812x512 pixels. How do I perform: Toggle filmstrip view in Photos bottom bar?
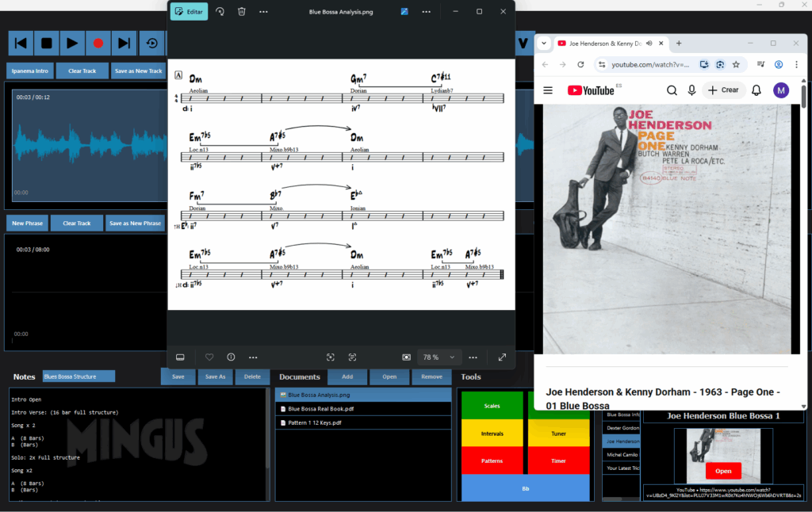180,357
